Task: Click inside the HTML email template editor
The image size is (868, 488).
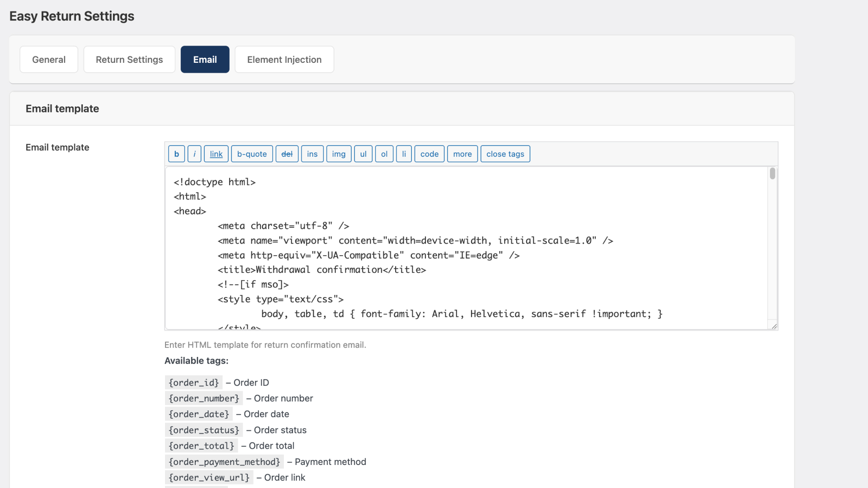Action: [452, 249]
